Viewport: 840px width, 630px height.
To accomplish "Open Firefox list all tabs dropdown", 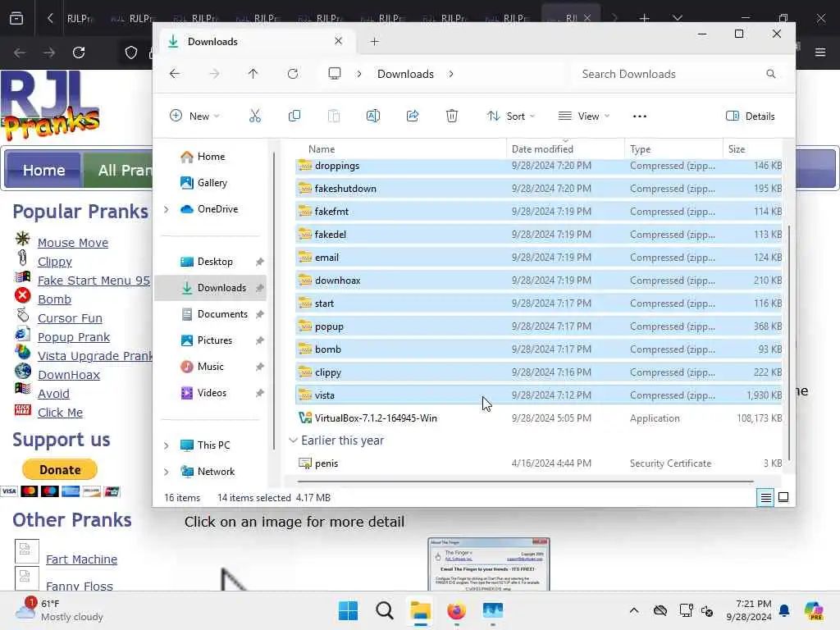I will (678, 18).
